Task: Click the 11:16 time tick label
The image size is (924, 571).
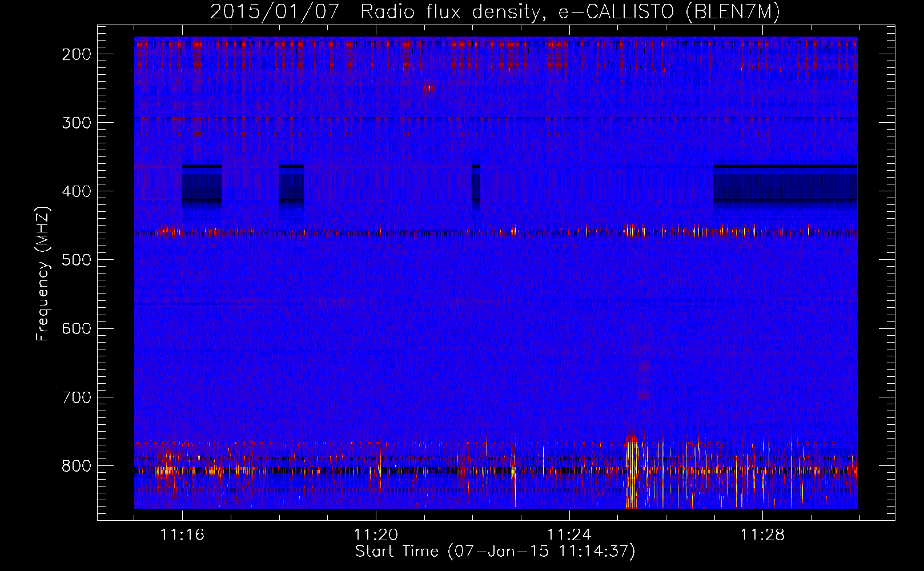Action: pyautogui.click(x=182, y=534)
